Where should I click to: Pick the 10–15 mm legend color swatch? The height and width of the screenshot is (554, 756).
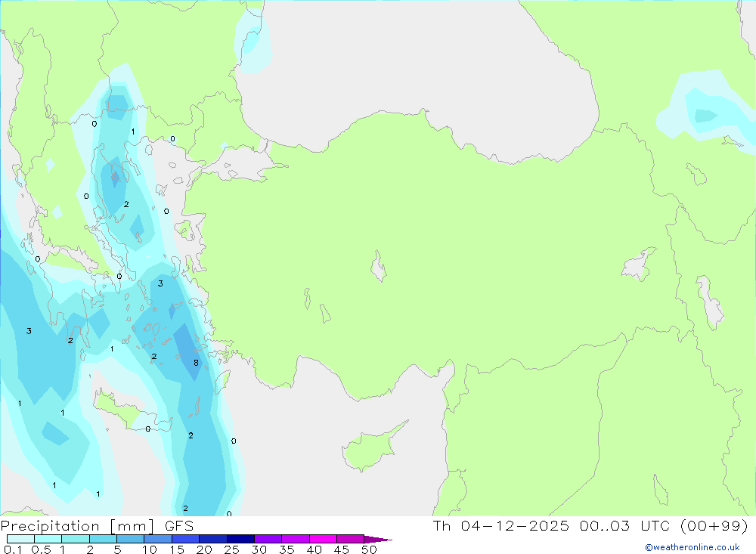coord(158,539)
